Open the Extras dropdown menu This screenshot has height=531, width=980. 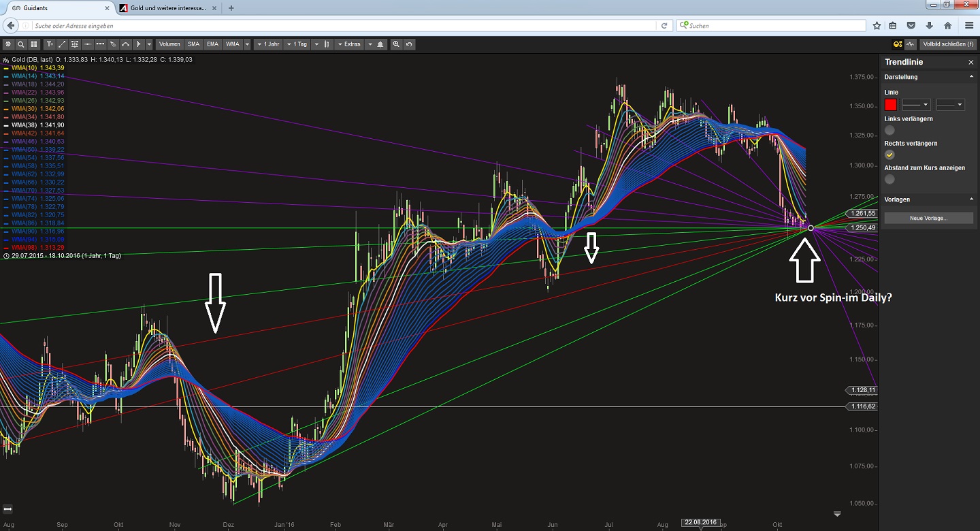[x=349, y=44]
